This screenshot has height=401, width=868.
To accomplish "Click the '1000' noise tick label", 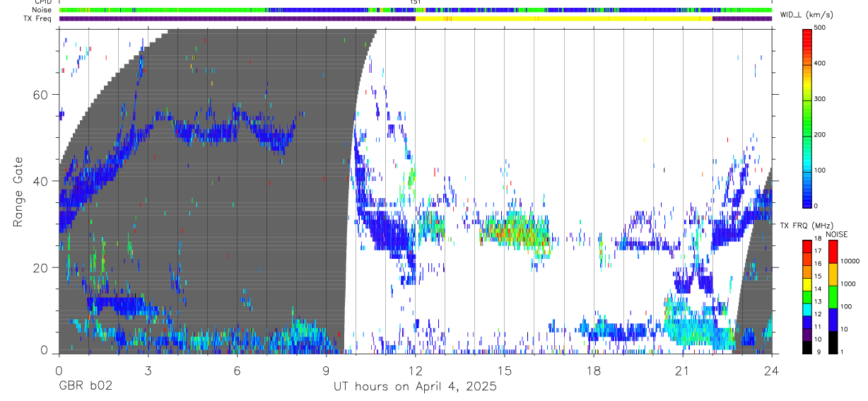I will (848, 284).
